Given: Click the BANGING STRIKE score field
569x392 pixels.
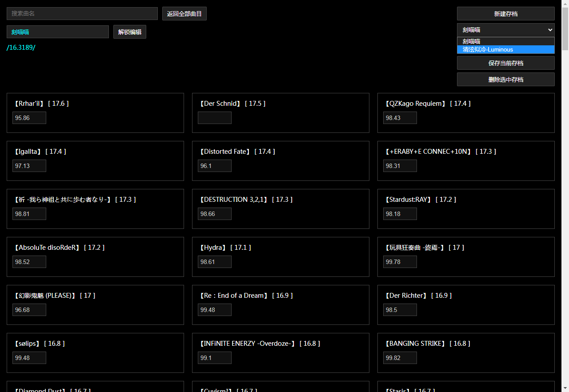Looking at the screenshot, I should (400, 358).
